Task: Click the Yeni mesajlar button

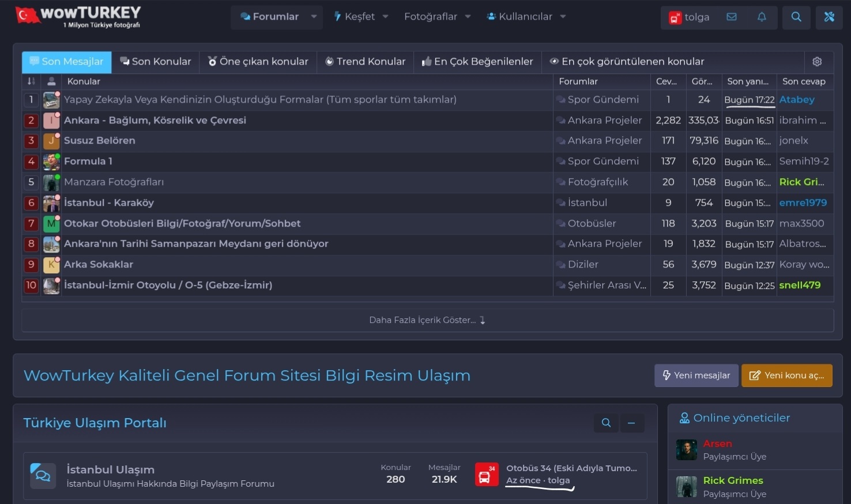Action: tap(696, 375)
